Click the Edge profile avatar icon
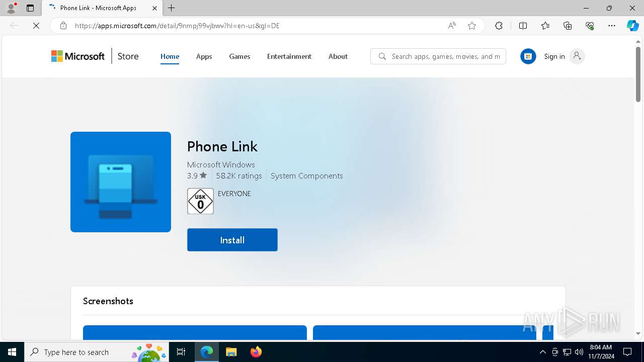Viewport: 644px width, 362px height. pos(11,8)
